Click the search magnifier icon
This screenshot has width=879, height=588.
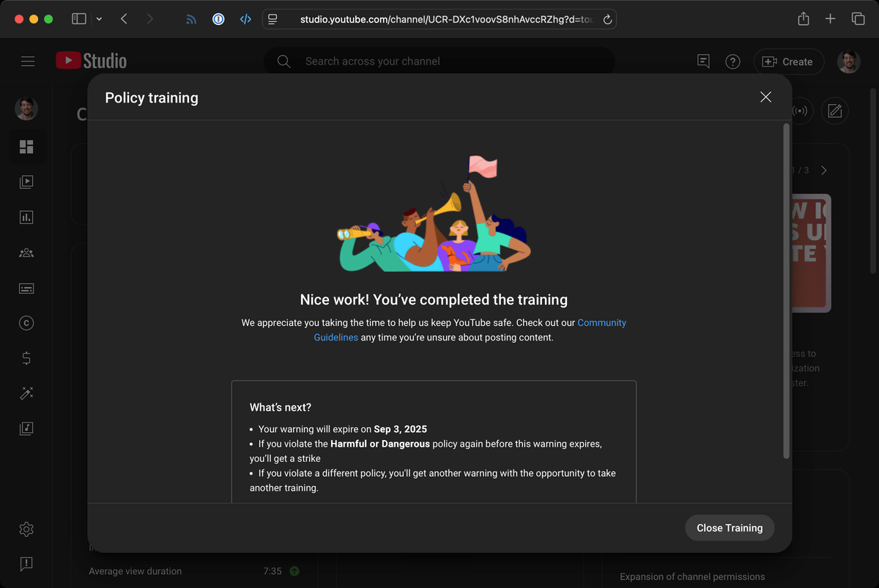click(283, 62)
